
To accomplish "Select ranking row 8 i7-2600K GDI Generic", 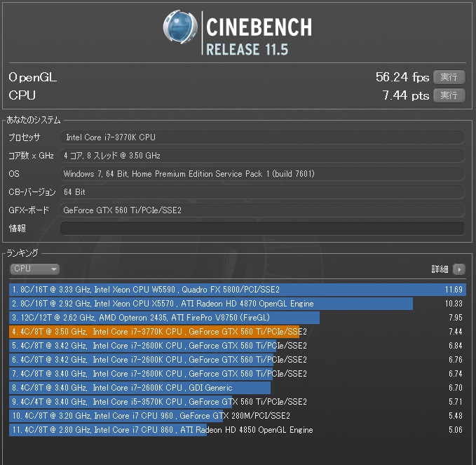I will click(x=238, y=388).
